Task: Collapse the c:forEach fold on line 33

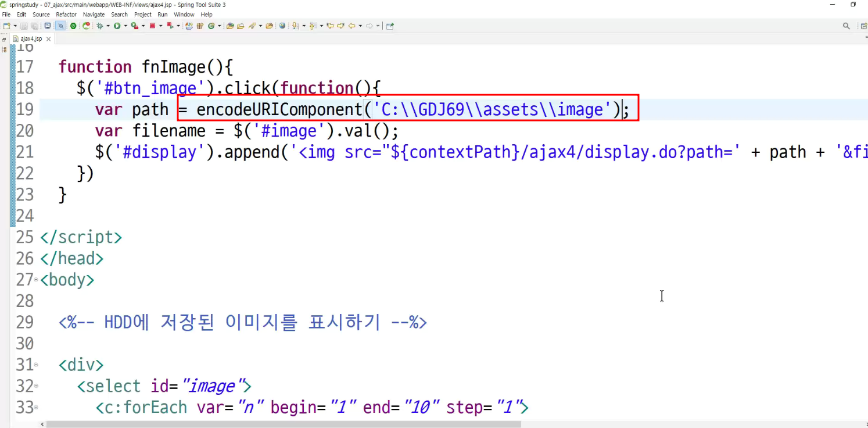Action: click(36, 408)
